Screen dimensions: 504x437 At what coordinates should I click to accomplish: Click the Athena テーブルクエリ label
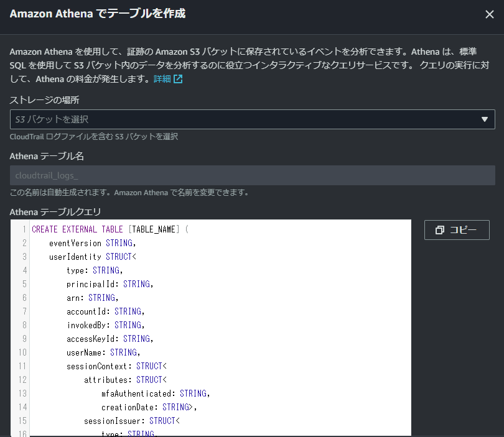(55, 212)
